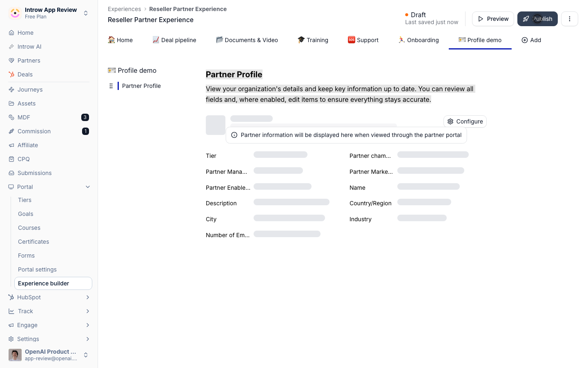Click the Home house icon in sidebar
This screenshot has height=368, width=588.
pyautogui.click(x=11, y=33)
